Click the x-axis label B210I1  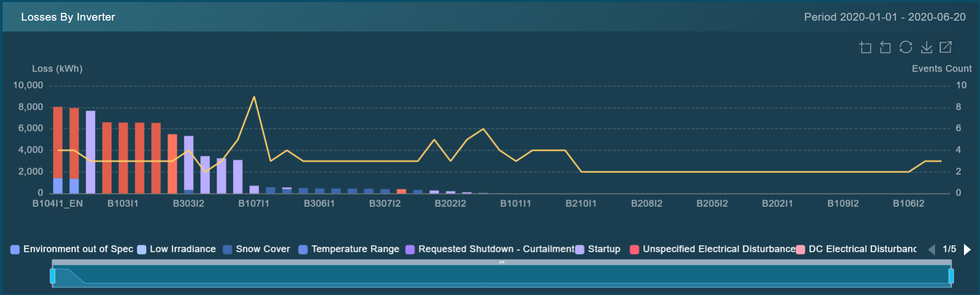tap(581, 204)
